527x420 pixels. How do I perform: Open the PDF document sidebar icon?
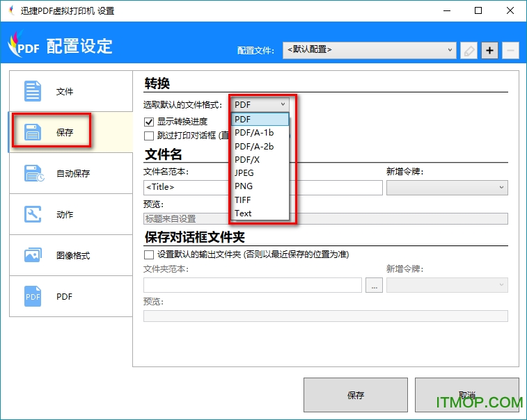tap(33, 296)
